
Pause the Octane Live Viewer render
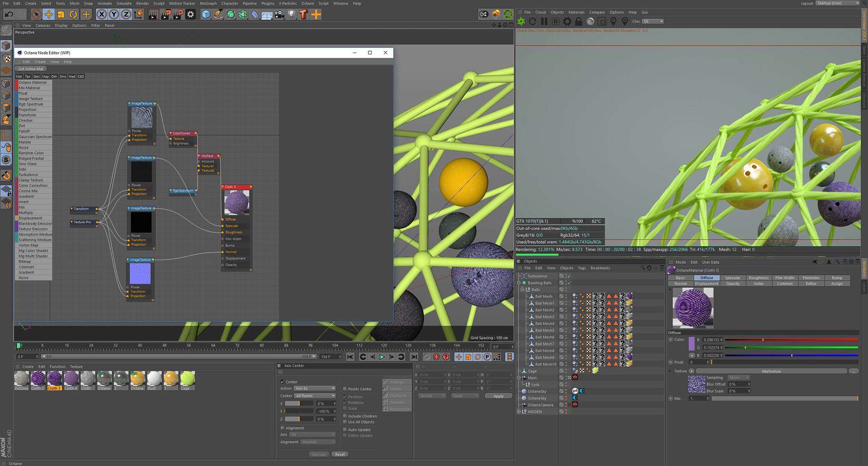point(544,21)
